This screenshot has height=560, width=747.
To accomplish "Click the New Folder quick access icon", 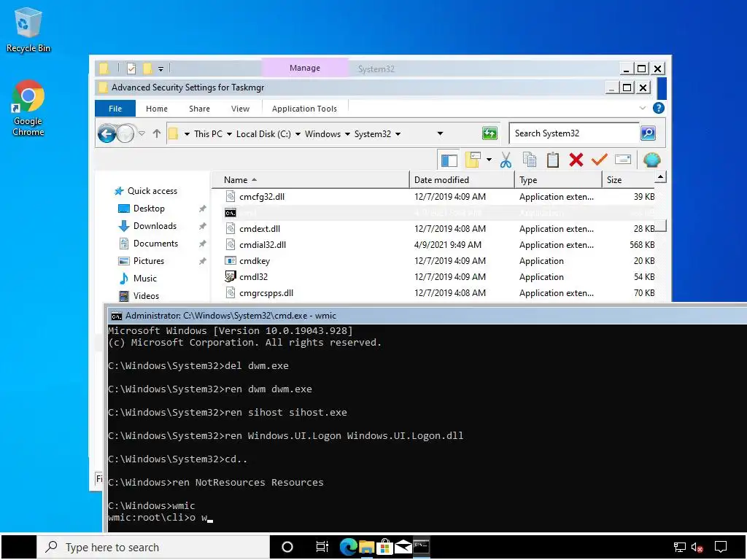I will (x=147, y=69).
